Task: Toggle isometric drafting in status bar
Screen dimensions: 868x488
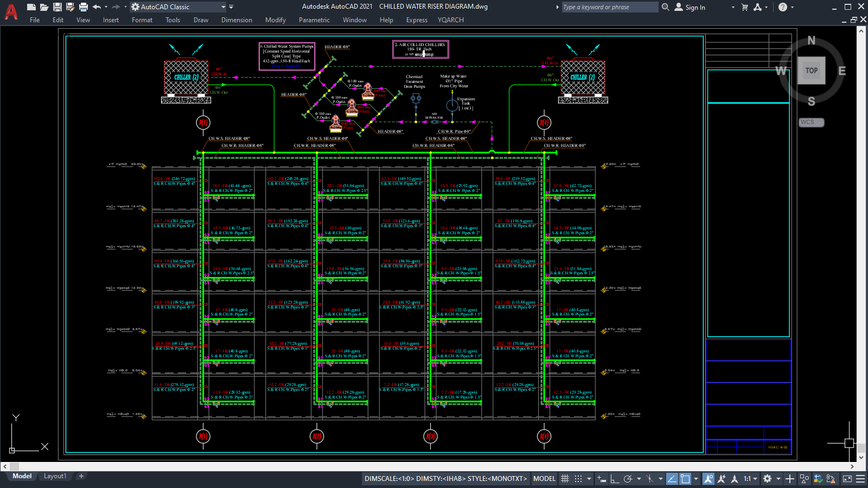Action: pos(649,479)
